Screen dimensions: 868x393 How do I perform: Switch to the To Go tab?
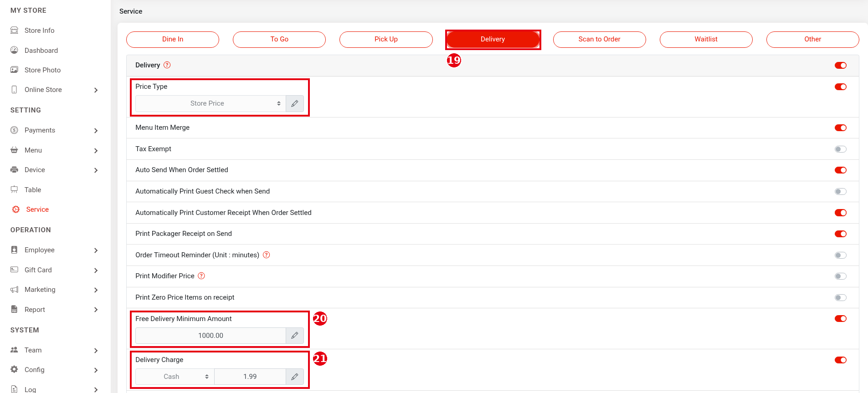click(279, 39)
